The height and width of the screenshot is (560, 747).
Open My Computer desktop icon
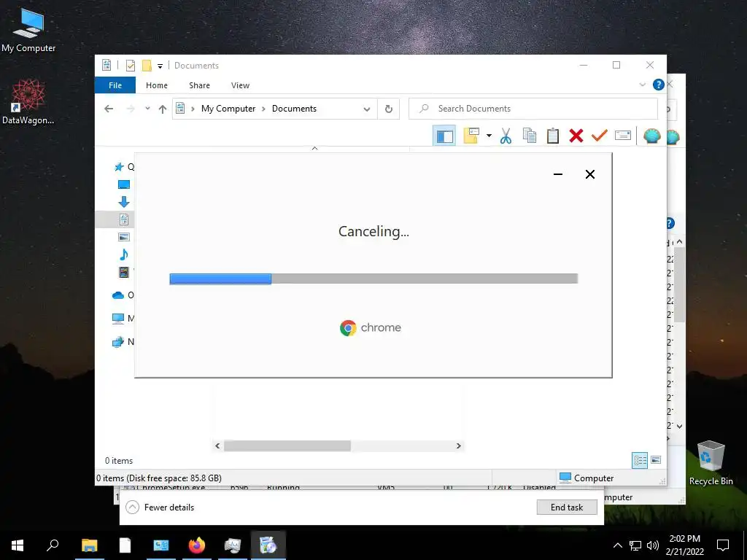pyautogui.click(x=28, y=31)
